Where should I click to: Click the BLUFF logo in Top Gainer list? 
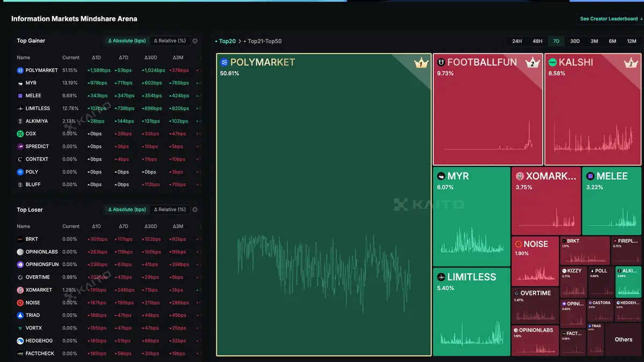pos(20,185)
